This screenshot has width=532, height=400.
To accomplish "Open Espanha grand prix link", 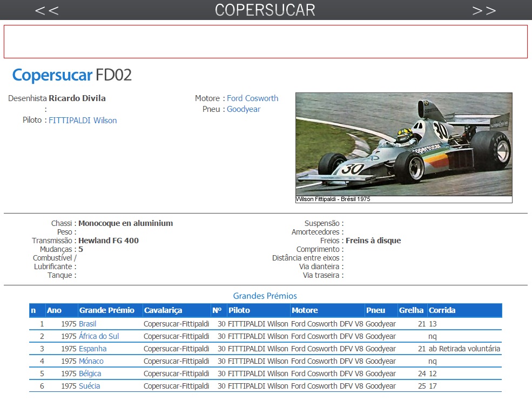I will pos(92,349).
